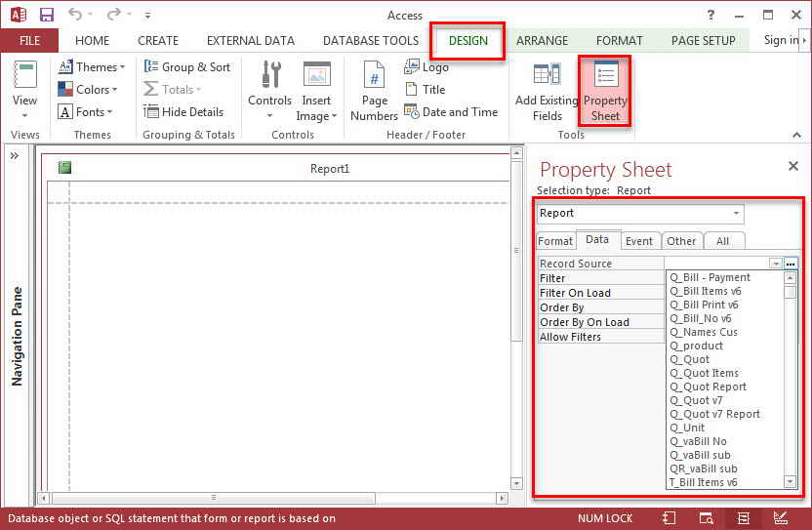Open the PAGE SETUP tab

[704, 40]
